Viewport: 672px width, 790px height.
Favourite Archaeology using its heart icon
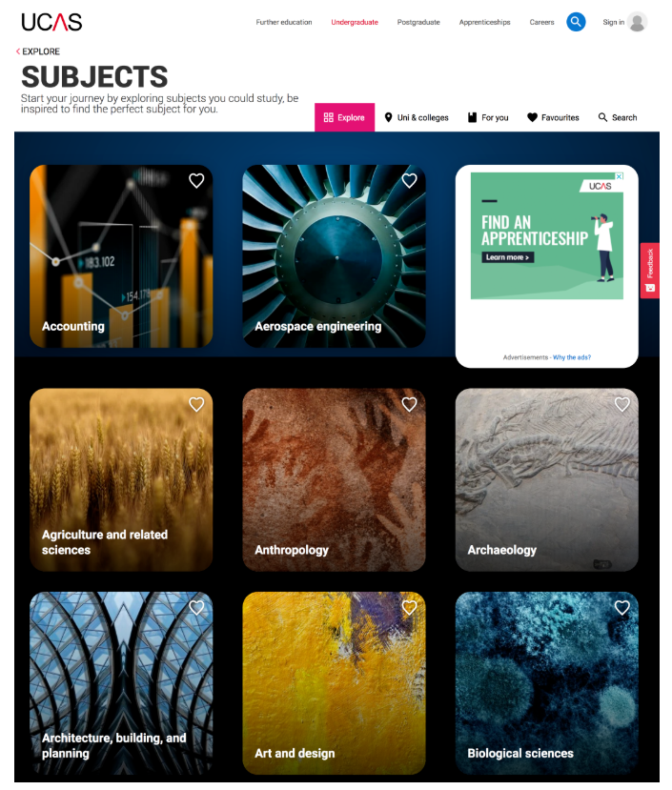(x=622, y=404)
